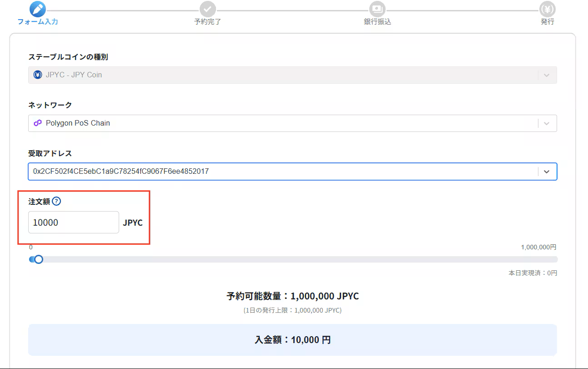588x369 pixels.
Task: Switch to the フォーム入力 step
Action: coord(38,21)
